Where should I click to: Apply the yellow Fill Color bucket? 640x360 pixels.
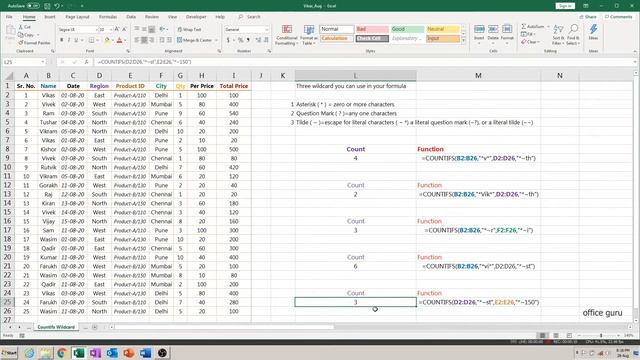pos(107,40)
